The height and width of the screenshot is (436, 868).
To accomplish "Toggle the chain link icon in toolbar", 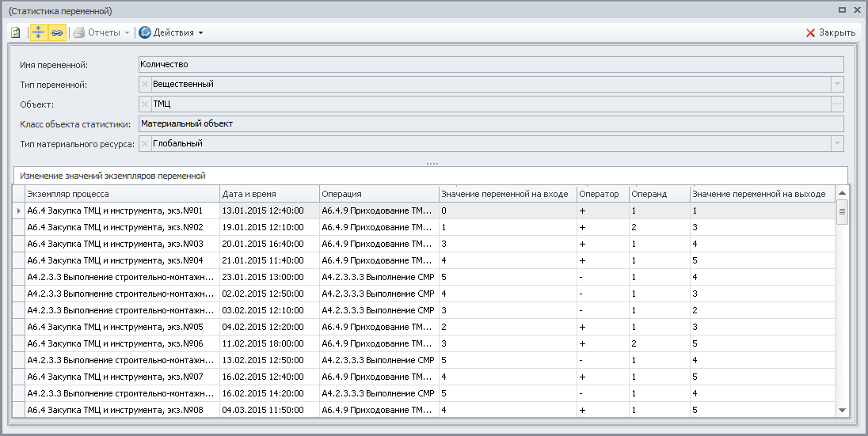I will pyautogui.click(x=56, y=32).
